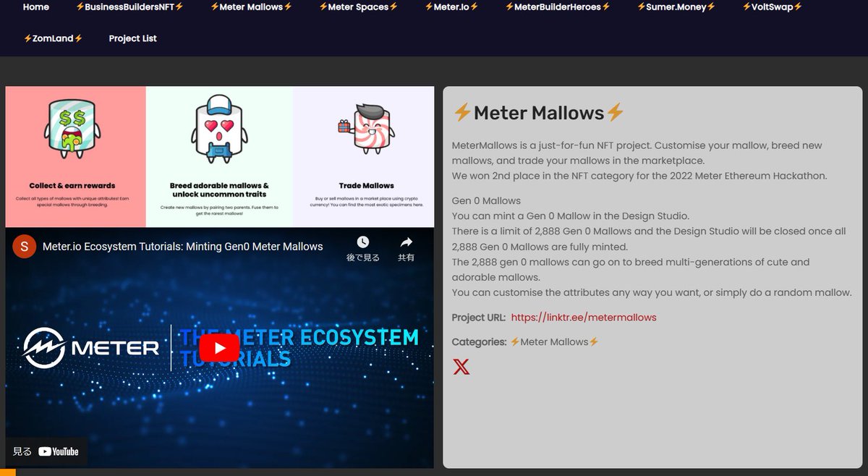Click 'Breed adorable mallows' caption text
Image resolution: width=868 pixels, height=476 pixels.
tap(219, 190)
